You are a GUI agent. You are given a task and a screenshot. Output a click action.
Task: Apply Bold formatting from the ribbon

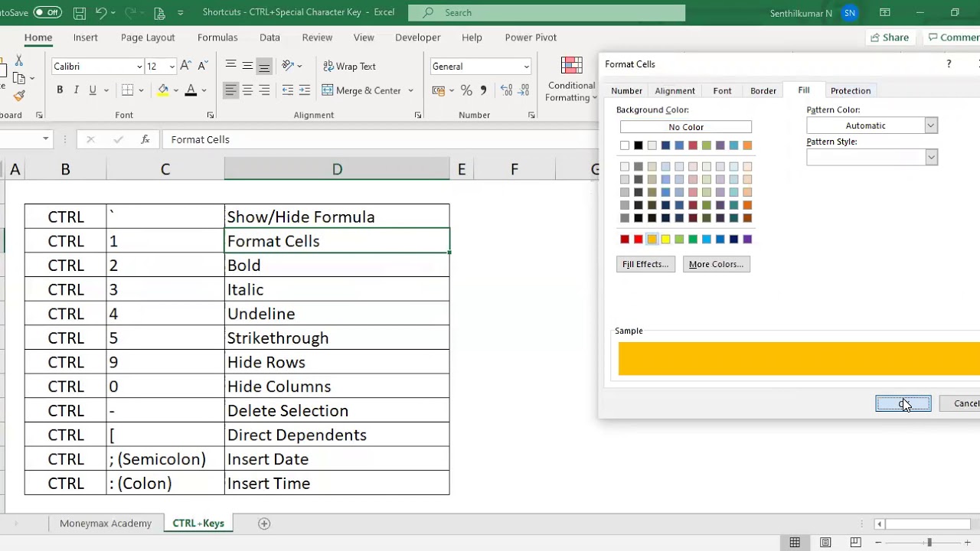pos(60,90)
